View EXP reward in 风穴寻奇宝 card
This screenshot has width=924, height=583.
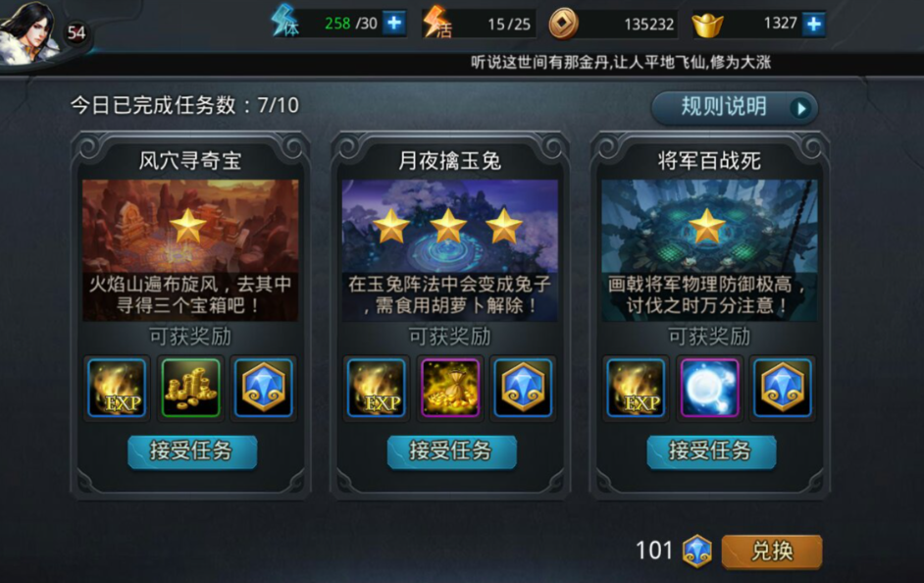(x=117, y=389)
